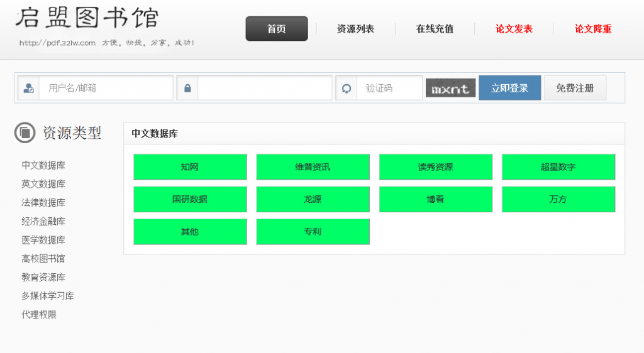Select 教育资源库 in the sidebar
This screenshot has height=353, width=644.
pos(43,277)
